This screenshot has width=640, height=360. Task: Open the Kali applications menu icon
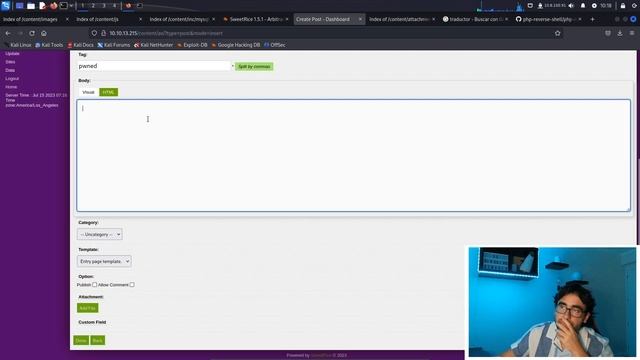pyautogui.click(x=5, y=5)
